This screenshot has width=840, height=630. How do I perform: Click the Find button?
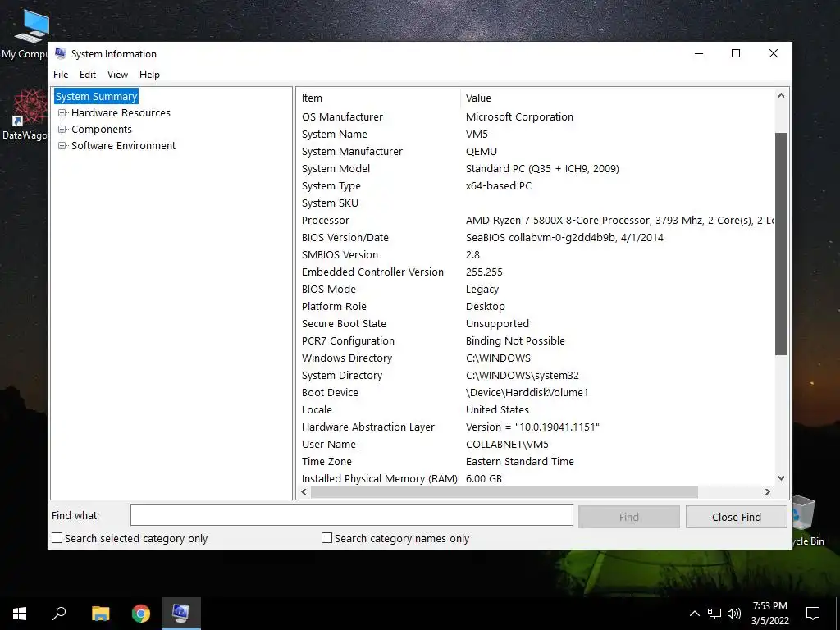[x=629, y=517]
